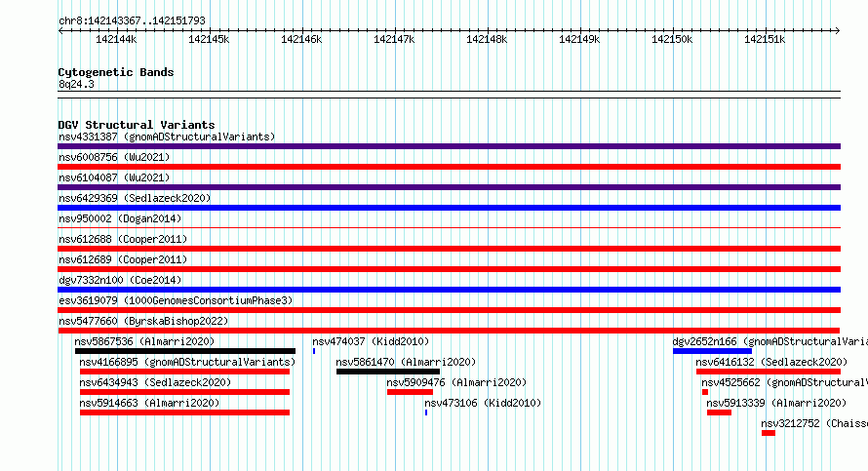Open dgv7332n100 (Coe2014) label

[x=120, y=280]
